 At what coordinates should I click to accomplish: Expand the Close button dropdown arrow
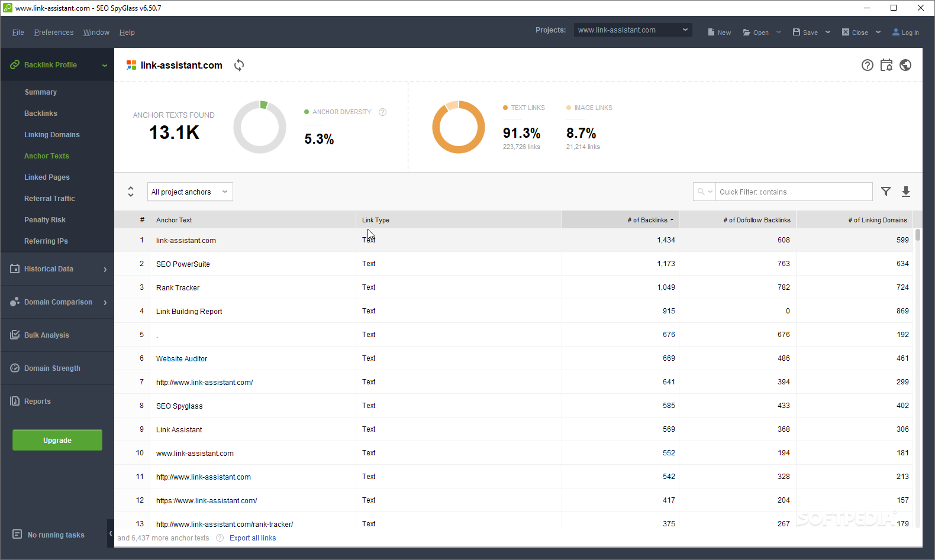pyautogui.click(x=878, y=32)
